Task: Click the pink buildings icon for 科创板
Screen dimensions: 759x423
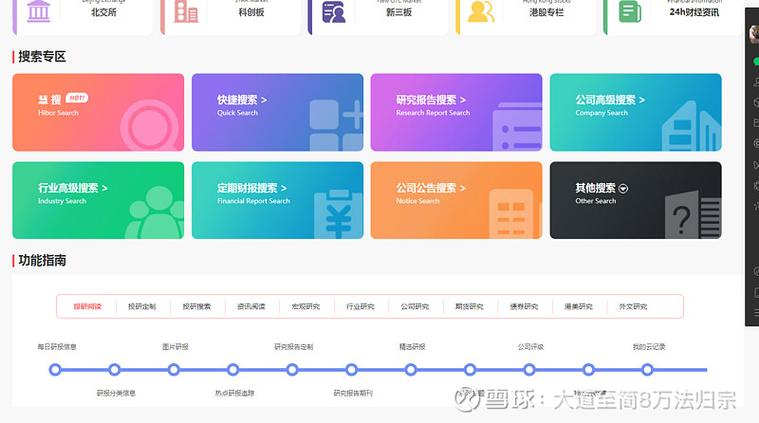Action: coord(186,11)
